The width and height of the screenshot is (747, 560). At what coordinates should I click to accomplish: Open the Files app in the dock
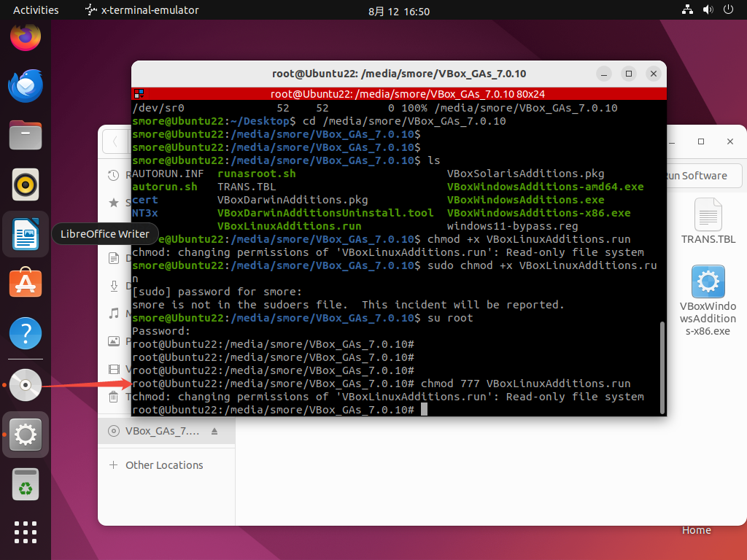26,135
